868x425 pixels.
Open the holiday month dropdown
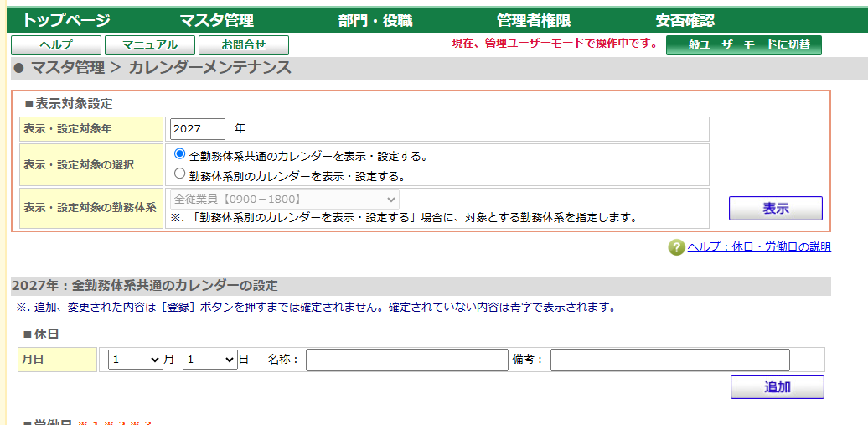point(136,359)
